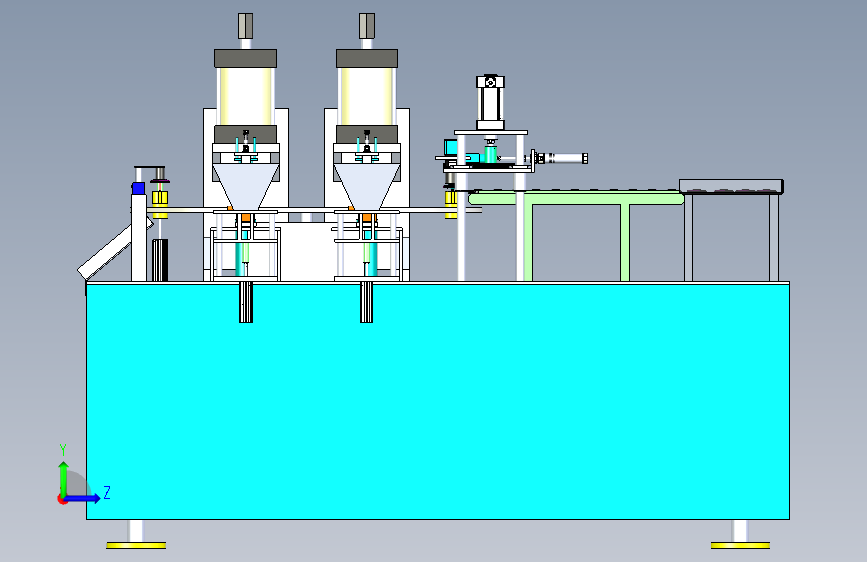Select the right yellow foot pad
This screenshot has height=562, width=867.
740,545
